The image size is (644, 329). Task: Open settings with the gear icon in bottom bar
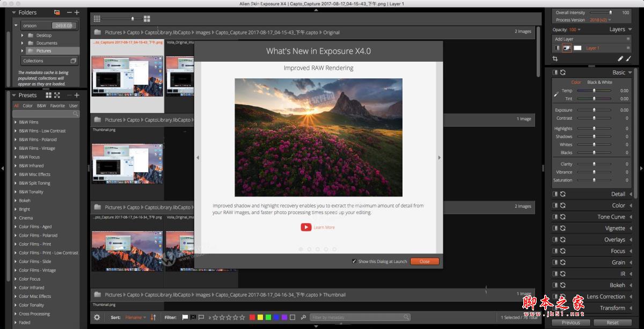[x=97, y=317]
